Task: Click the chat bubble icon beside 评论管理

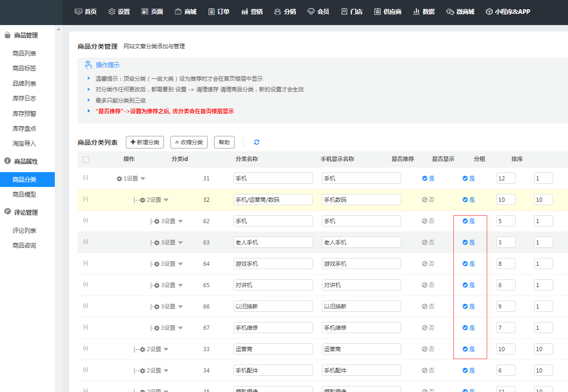Action: pyautogui.click(x=7, y=212)
